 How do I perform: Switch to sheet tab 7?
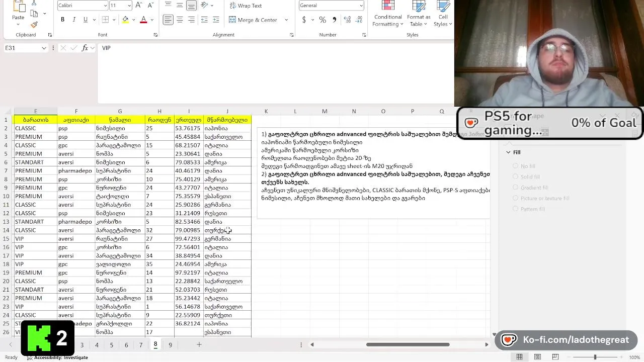coord(141,345)
